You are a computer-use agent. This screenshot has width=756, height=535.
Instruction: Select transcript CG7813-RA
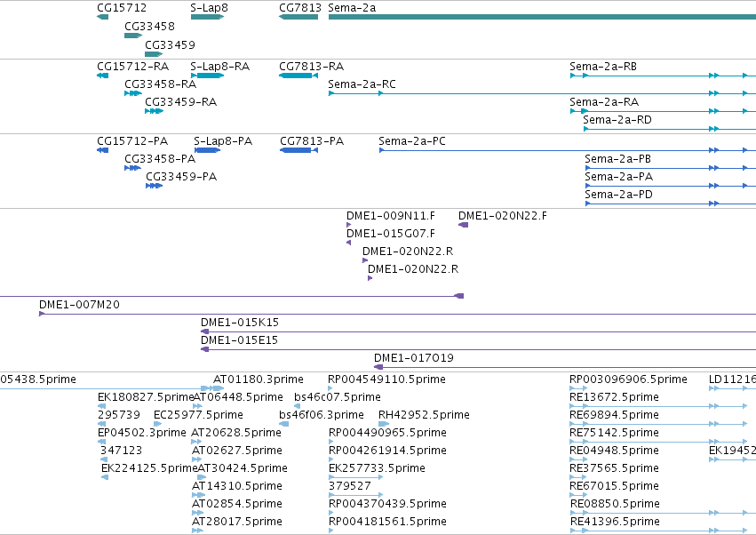[x=298, y=76]
